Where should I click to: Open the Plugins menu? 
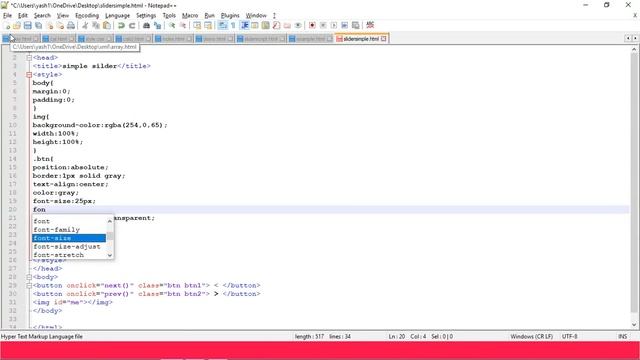tap(230, 16)
